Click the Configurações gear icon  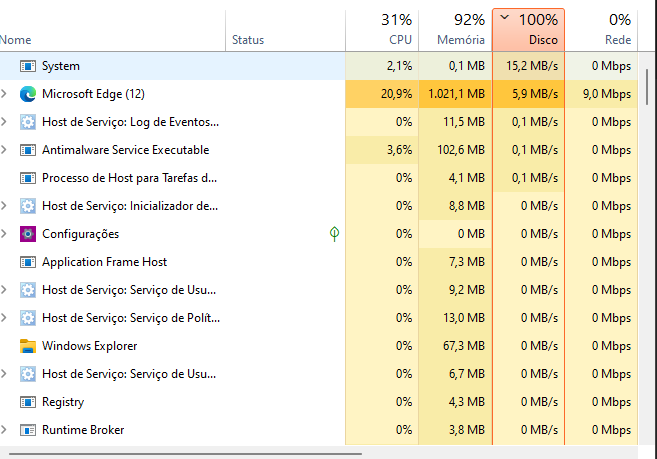28,234
